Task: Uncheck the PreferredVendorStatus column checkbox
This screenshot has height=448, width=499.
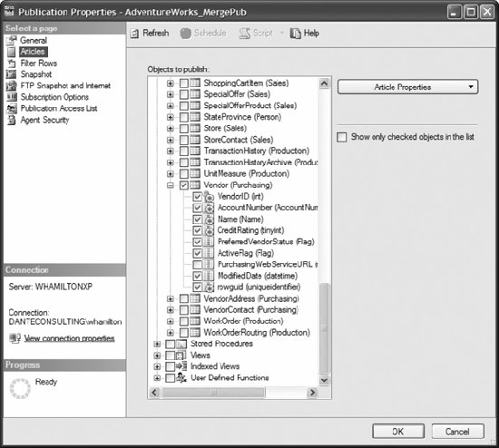Action: pyautogui.click(x=197, y=242)
